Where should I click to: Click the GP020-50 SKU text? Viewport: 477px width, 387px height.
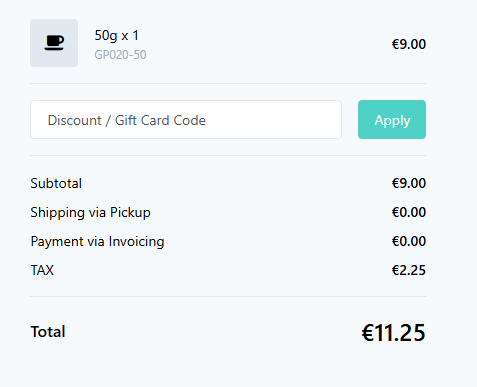[x=120, y=55]
